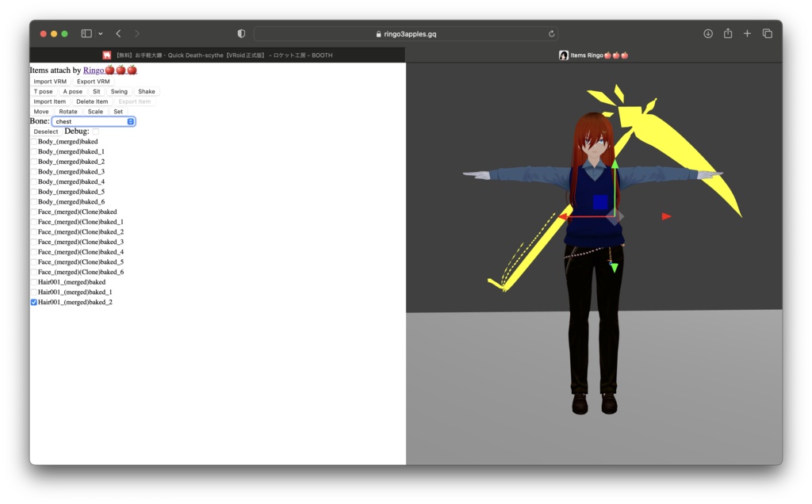Uncheck the Hair001_(merged)baked_2 checkbox

pyautogui.click(x=33, y=302)
